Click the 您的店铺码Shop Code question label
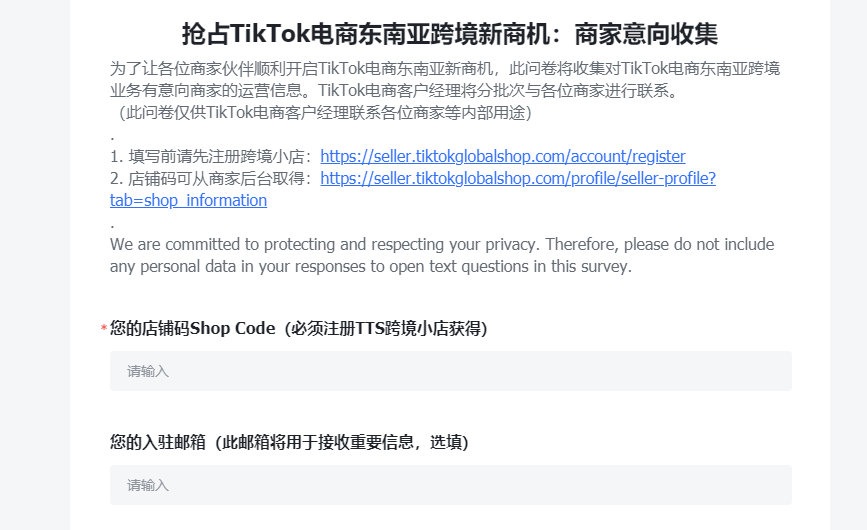 tap(192, 328)
